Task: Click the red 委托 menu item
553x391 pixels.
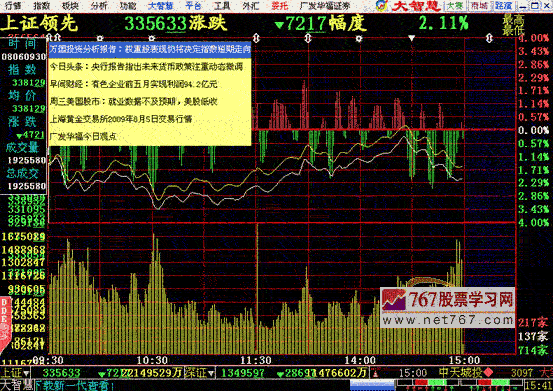Action: [x=280, y=6]
